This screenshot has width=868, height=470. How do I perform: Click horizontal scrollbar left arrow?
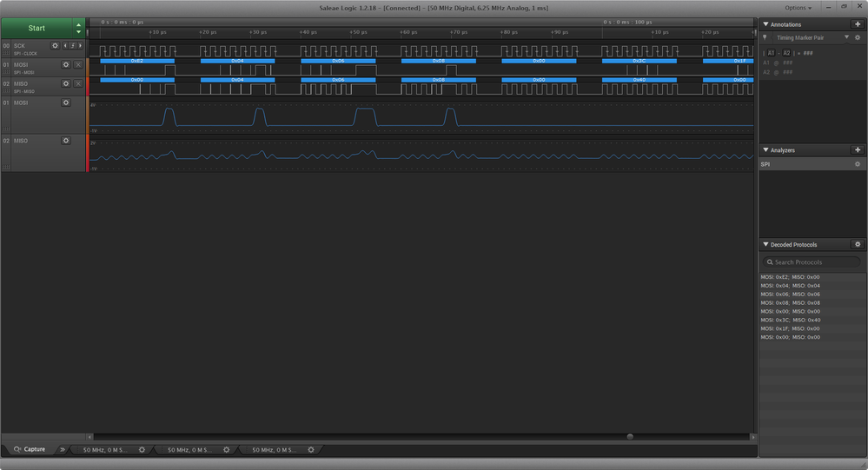(89, 437)
